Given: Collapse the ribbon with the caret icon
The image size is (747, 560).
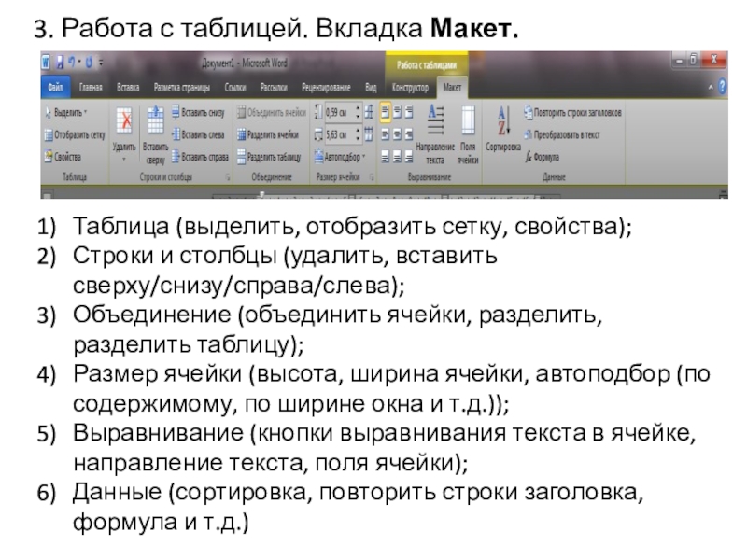Looking at the screenshot, I should 711,87.
